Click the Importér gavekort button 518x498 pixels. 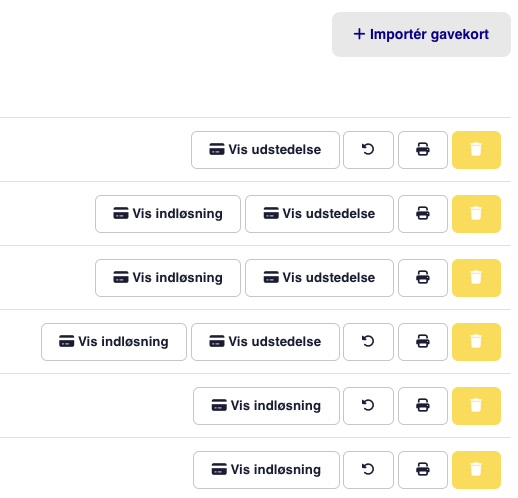point(421,35)
